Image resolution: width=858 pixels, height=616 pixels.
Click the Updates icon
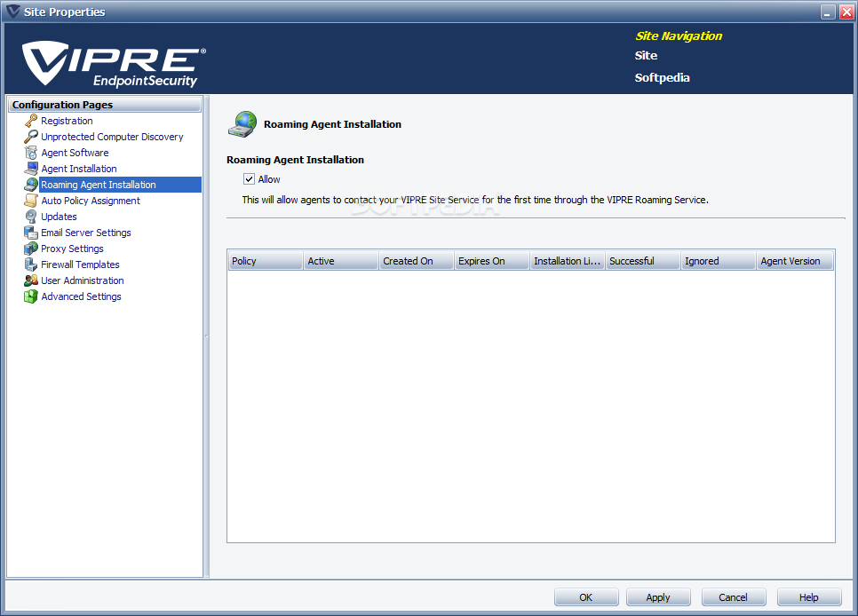pyautogui.click(x=31, y=217)
